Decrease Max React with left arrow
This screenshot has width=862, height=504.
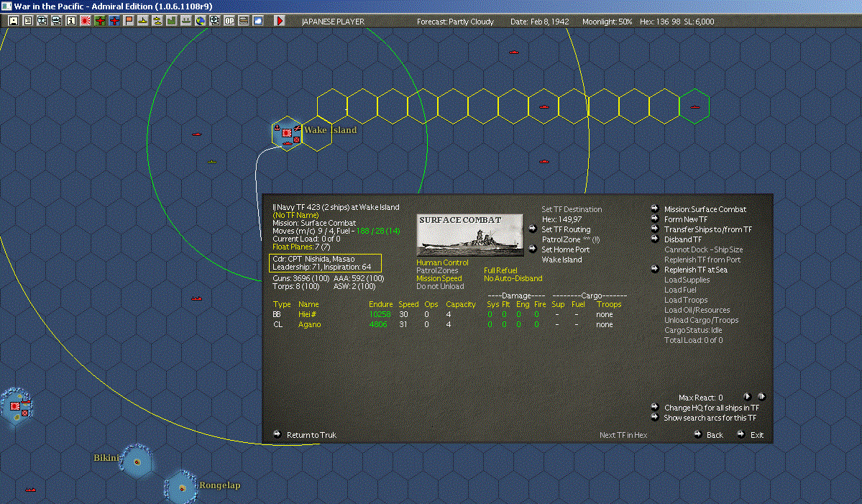747,397
